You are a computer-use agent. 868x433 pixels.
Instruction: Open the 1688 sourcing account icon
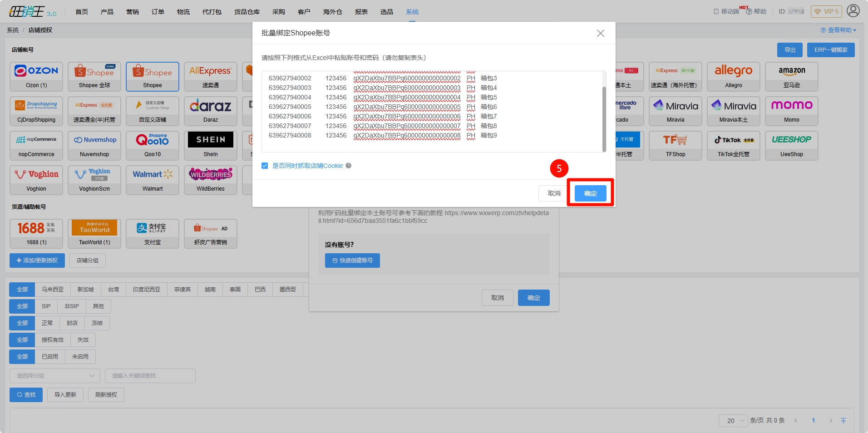36,233
